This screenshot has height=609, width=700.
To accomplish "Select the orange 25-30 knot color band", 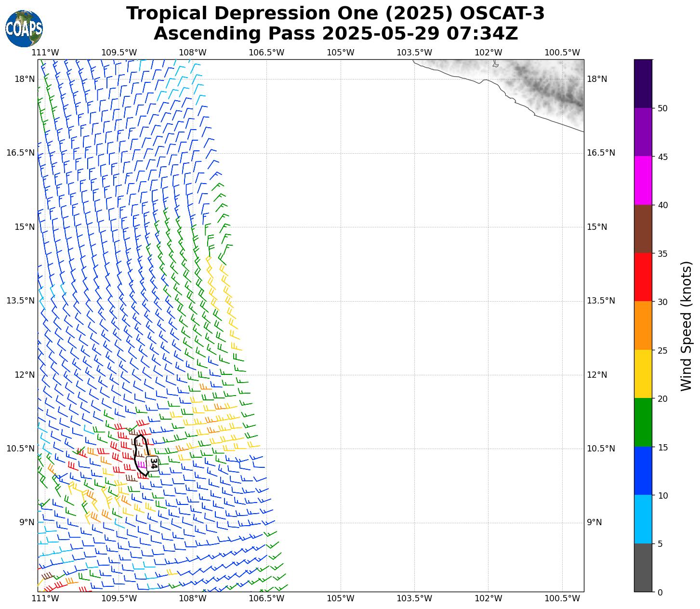I will tap(643, 325).
